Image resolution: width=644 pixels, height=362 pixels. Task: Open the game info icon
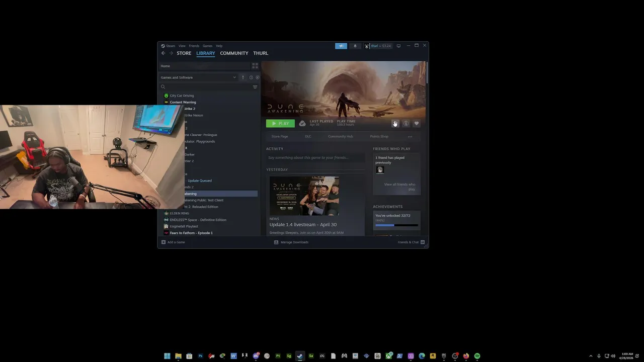[406, 124]
